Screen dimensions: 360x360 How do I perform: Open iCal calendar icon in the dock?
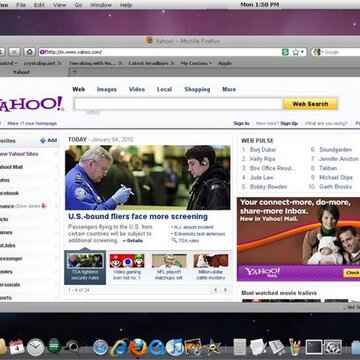click(x=17, y=347)
